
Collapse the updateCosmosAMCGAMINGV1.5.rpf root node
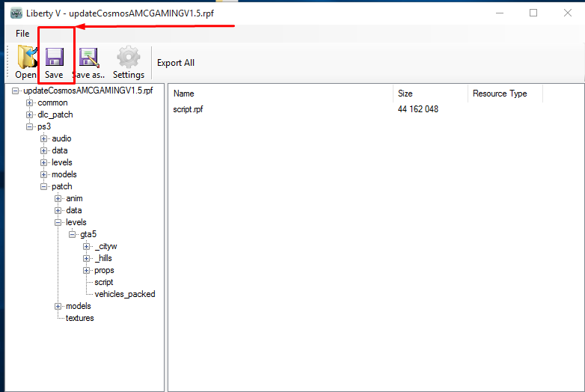pyautogui.click(x=15, y=91)
